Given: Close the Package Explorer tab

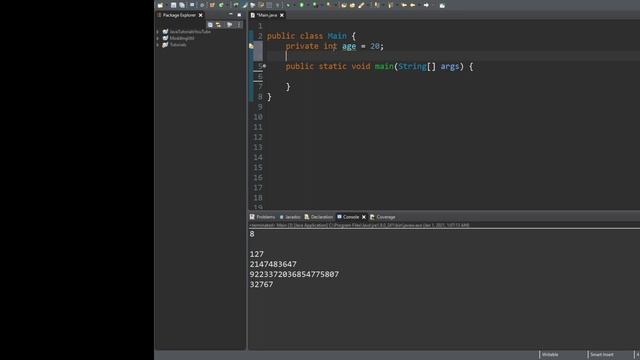Looking at the screenshot, I should 200,15.
